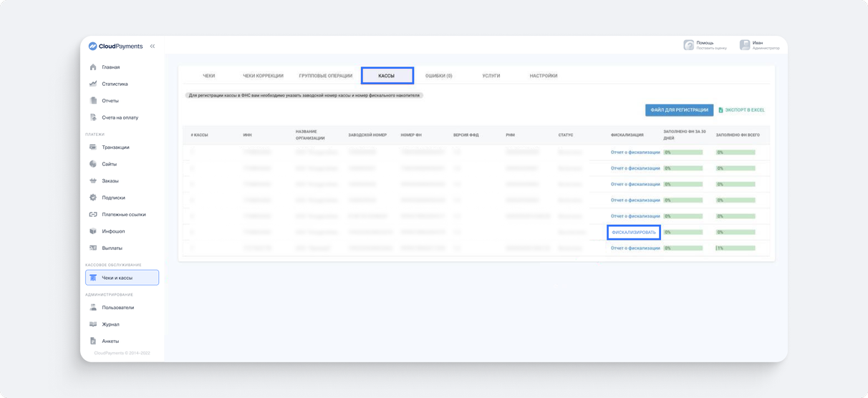This screenshot has height=398, width=868.
Task: Click the Статистика chart icon
Action: click(93, 84)
